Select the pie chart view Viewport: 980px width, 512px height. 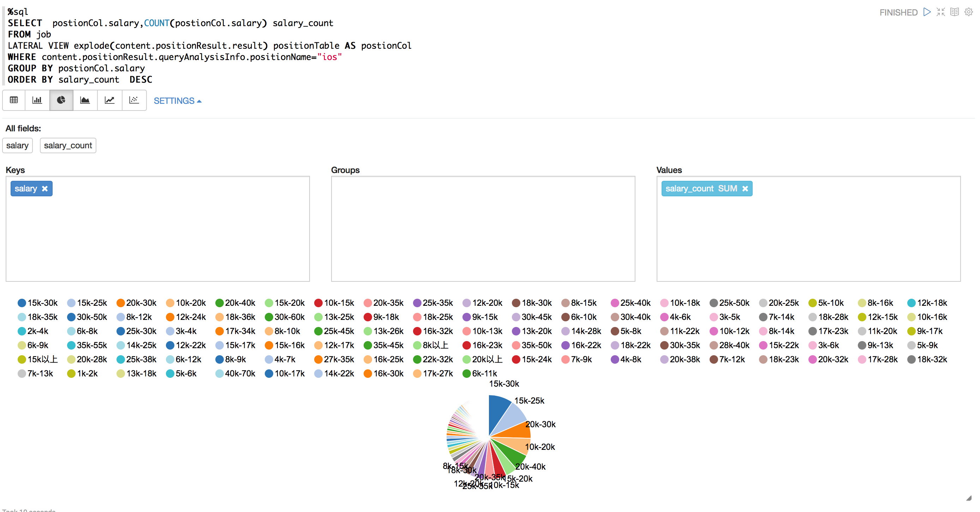(x=61, y=100)
